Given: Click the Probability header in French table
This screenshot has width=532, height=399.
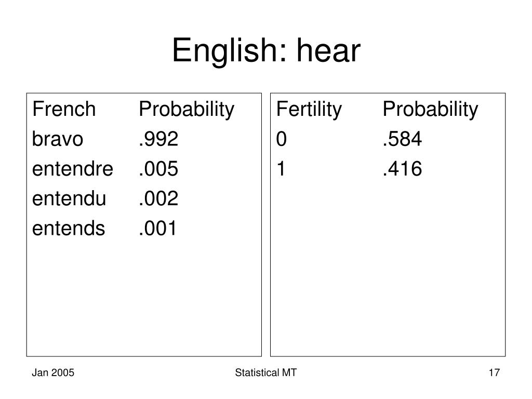Looking at the screenshot, I should (x=187, y=110).
